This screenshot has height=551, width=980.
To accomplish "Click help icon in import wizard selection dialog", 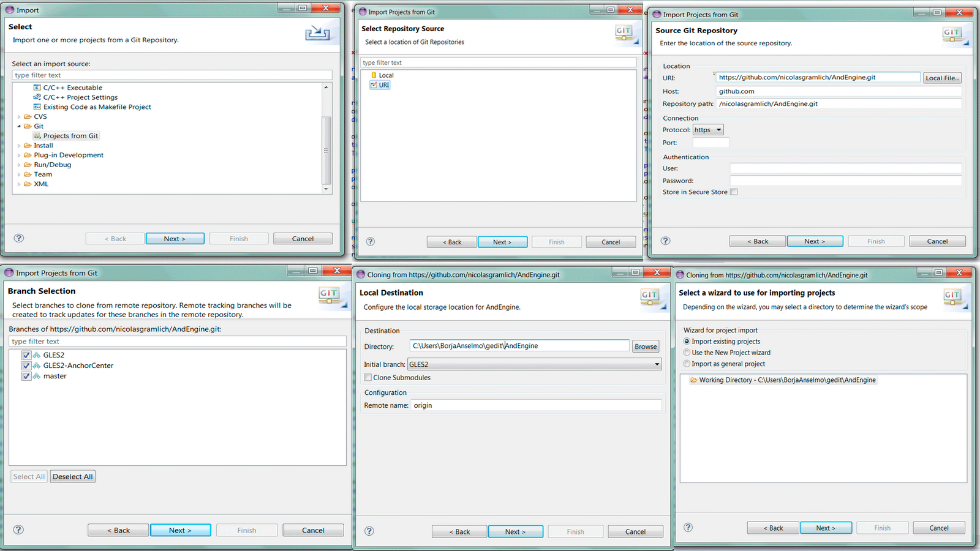I will [688, 527].
